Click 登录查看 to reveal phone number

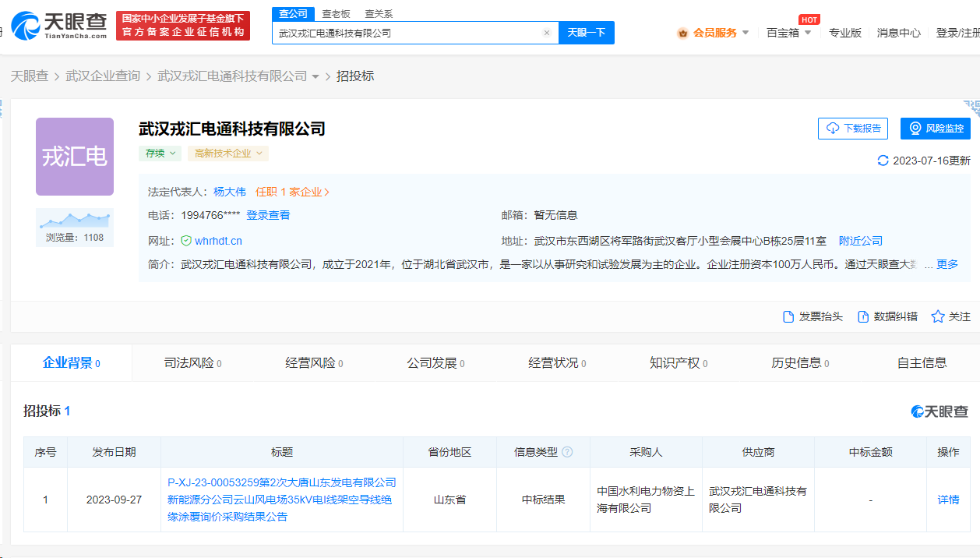click(x=268, y=215)
